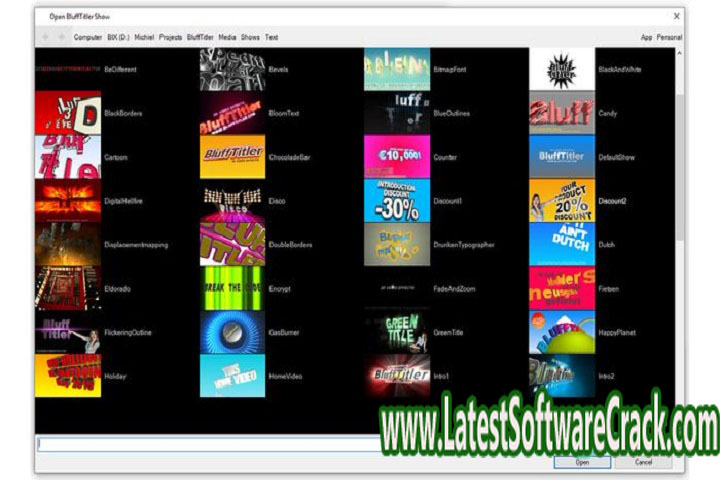Screen dimensions: 720x480
Task: Go to the Computer location
Action: pyautogui.click(x=88, y=37)
